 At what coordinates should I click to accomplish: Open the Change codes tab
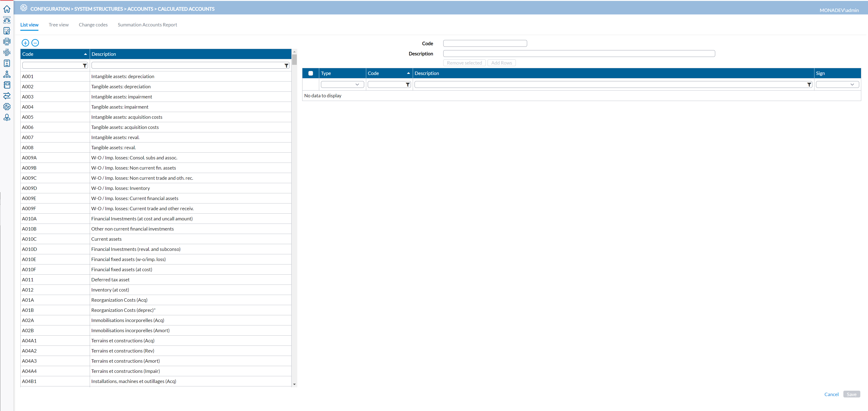pos(93,25)
